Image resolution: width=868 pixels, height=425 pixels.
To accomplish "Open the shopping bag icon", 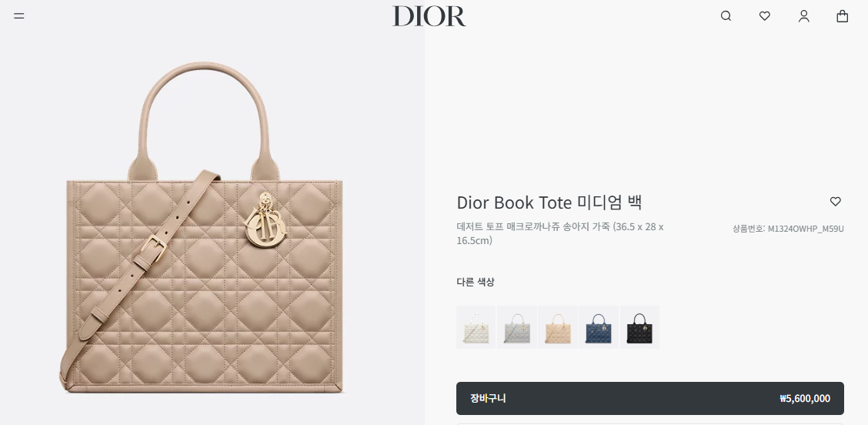I will pyautogui.click(x=842, y=16).
